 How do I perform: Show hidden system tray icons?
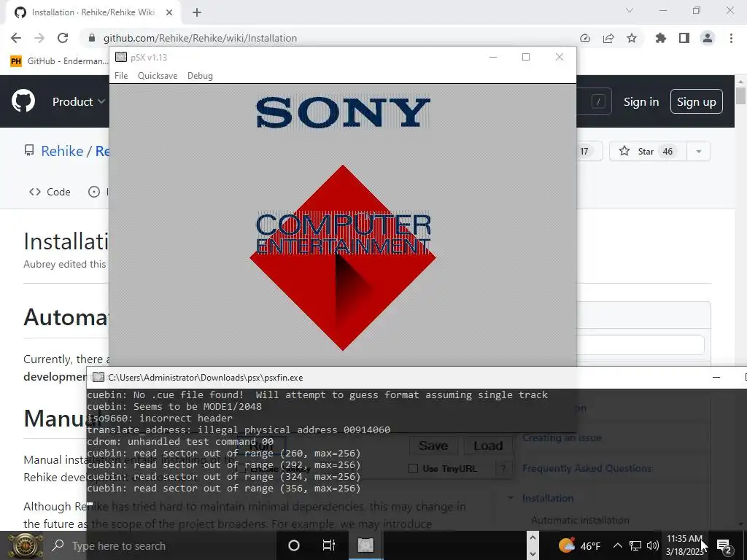[x=617, y=545]
